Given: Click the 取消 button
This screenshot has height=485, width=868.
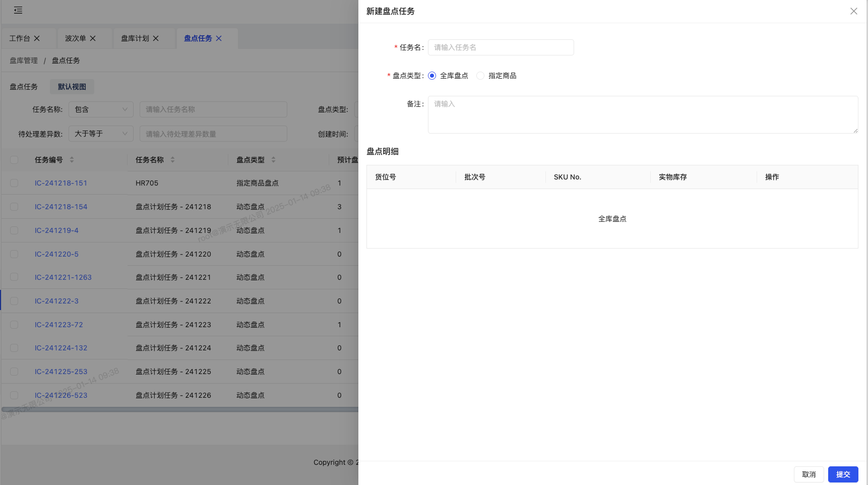Looking at the screenshot, I should pyautogui.click(x=809, y=474).
